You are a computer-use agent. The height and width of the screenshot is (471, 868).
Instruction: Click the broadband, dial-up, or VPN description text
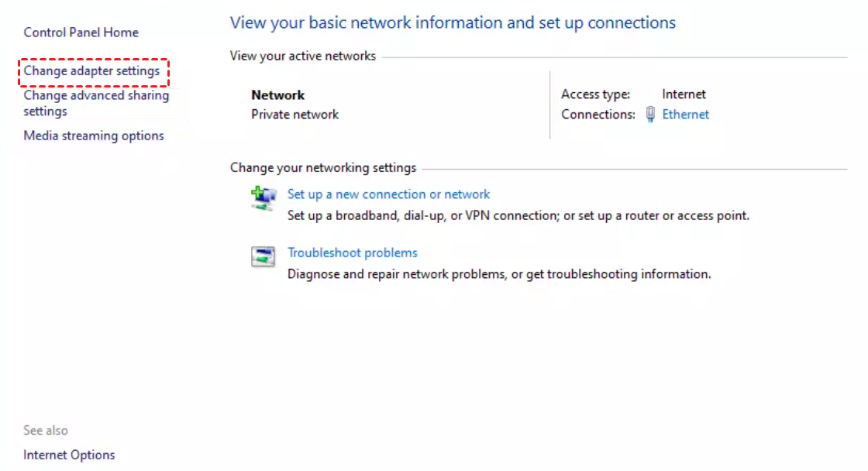coord(518,215)
